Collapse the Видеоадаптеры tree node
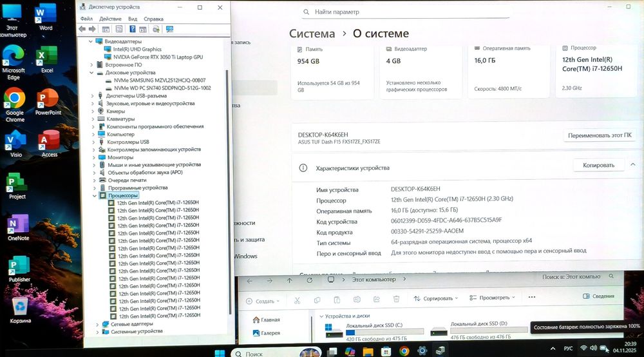 (x=91, y=41)
